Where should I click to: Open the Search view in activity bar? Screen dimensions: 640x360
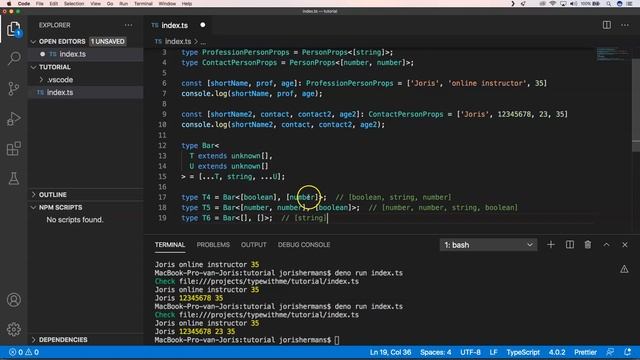coord(13,58)
